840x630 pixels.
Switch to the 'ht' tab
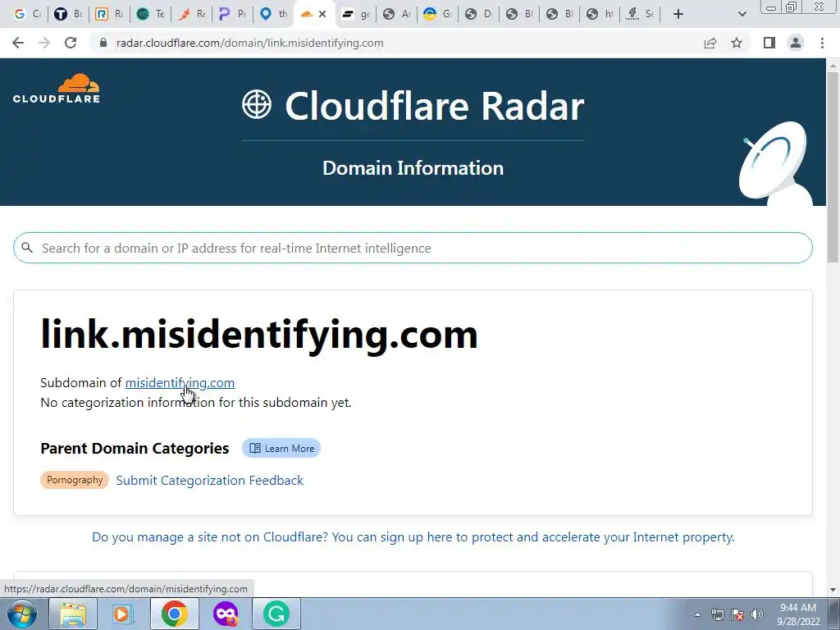600,14
